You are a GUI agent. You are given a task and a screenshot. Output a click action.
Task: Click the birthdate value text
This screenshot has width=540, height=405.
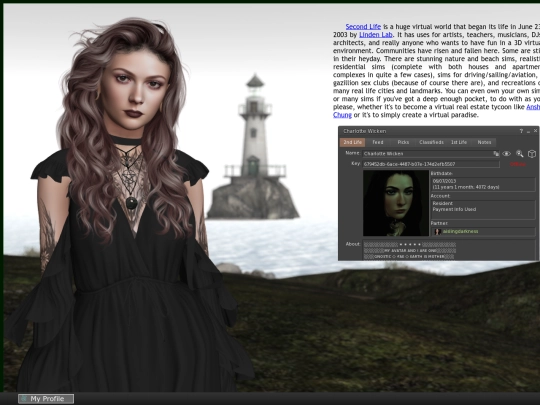coord(466,184)
